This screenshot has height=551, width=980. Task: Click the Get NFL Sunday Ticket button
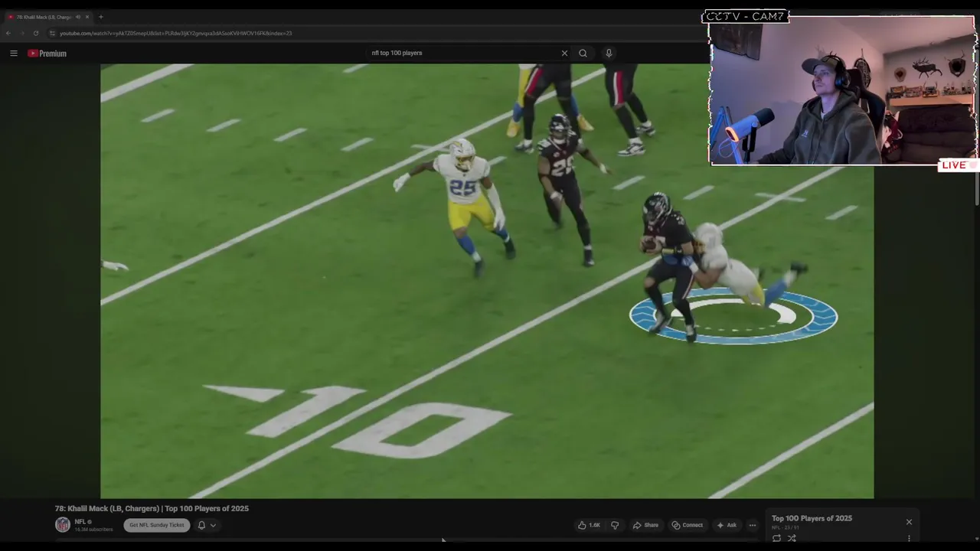point(157,525)
